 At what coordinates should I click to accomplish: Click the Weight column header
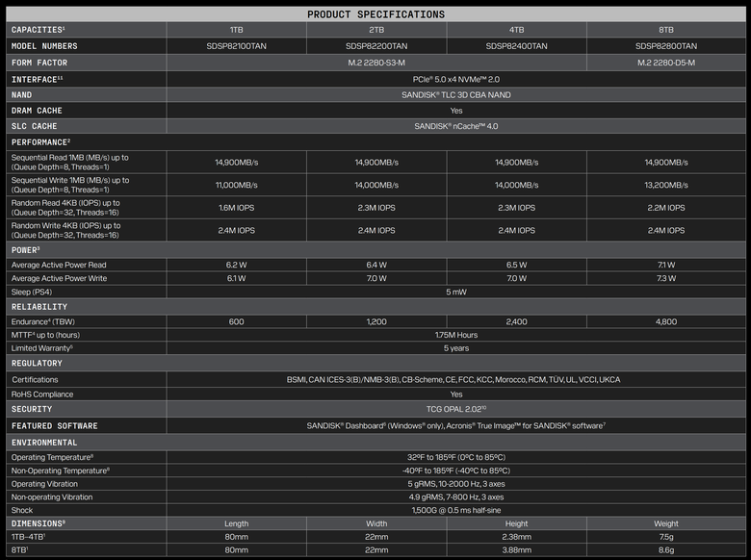(666, 523)
